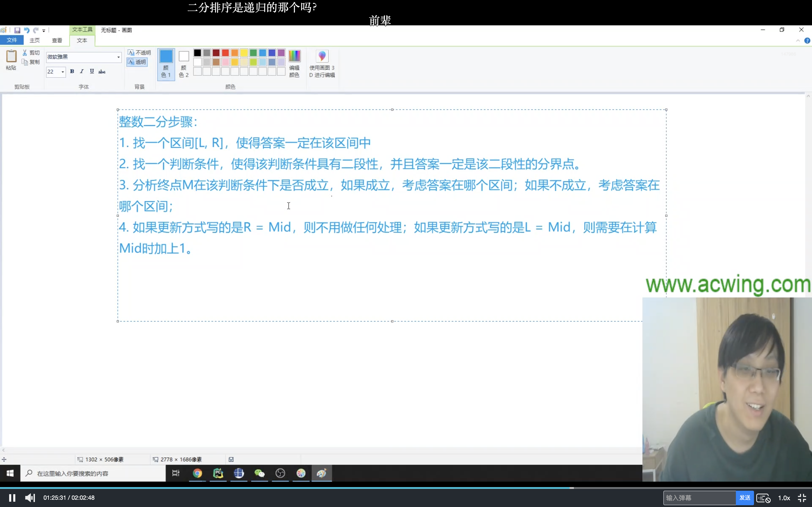This screenshot has height=507, width=812.
Task: Expand the font size dropdown
Action: point(63,72)
